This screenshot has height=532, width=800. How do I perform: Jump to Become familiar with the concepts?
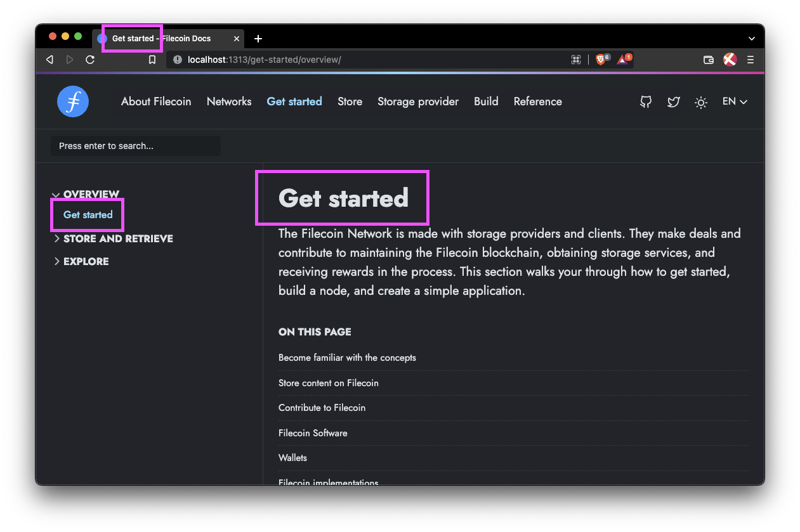coord(347,358)
